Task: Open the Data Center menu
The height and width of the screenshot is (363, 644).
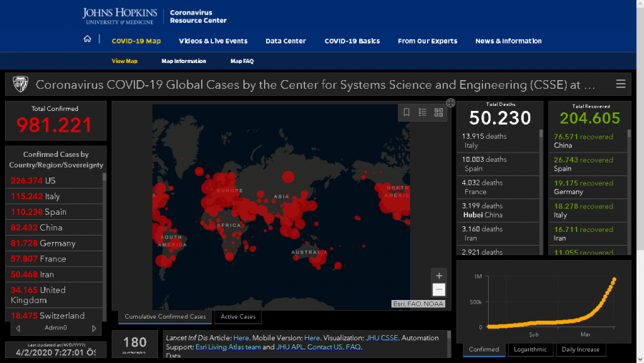Action: tap(286, 41)
